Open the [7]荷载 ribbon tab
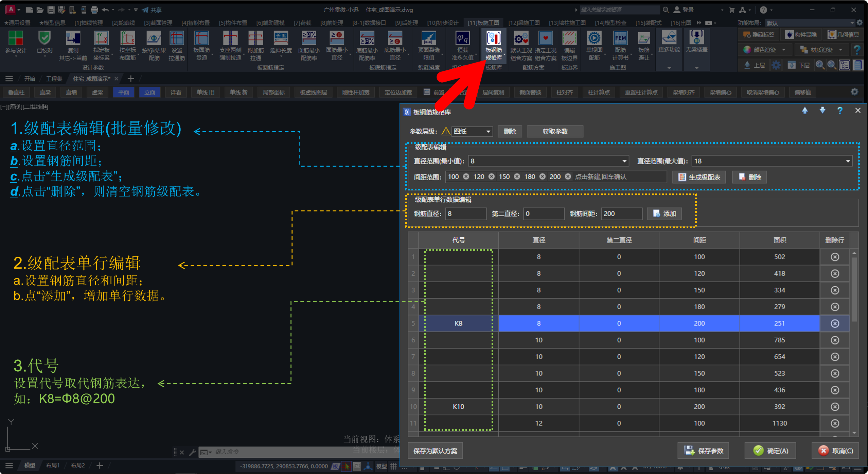The height and width of the screenshot is (474, 868). point(302,23)
